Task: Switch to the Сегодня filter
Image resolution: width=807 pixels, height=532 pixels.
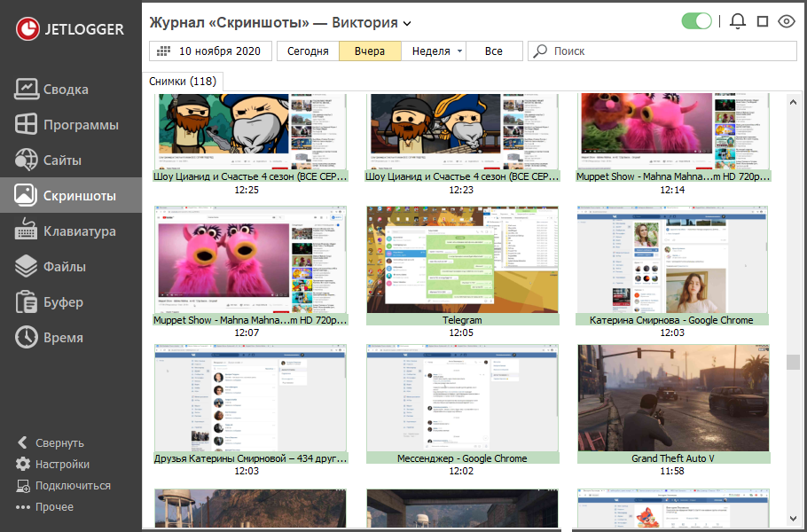Action: coord(308,51)
